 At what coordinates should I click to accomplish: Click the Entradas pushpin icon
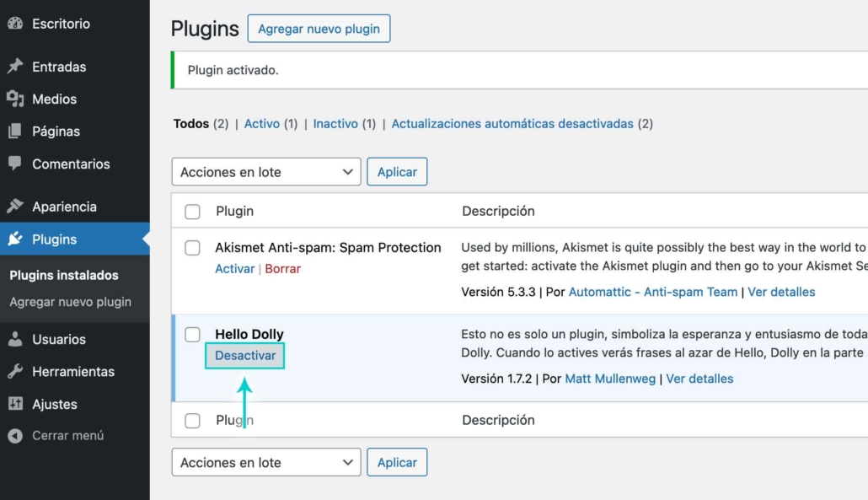coord(14,67)
